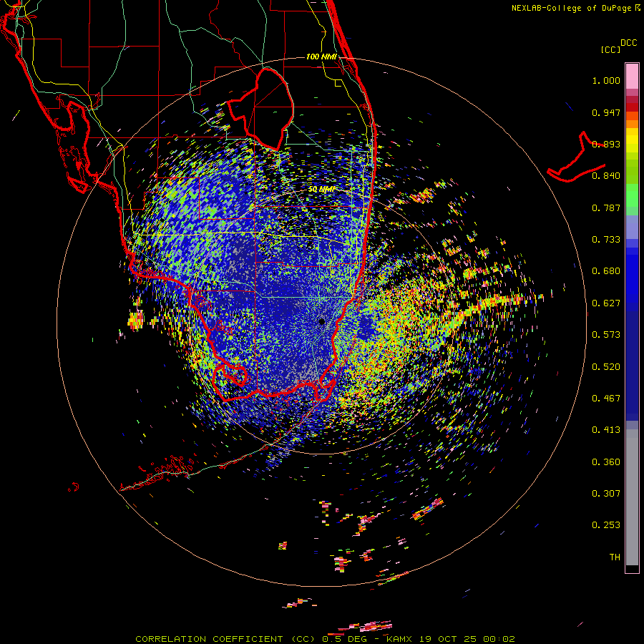Screen dimensions: 644x644
Task: Click the 100 NMI range ring label
Action: click(321, 57)
